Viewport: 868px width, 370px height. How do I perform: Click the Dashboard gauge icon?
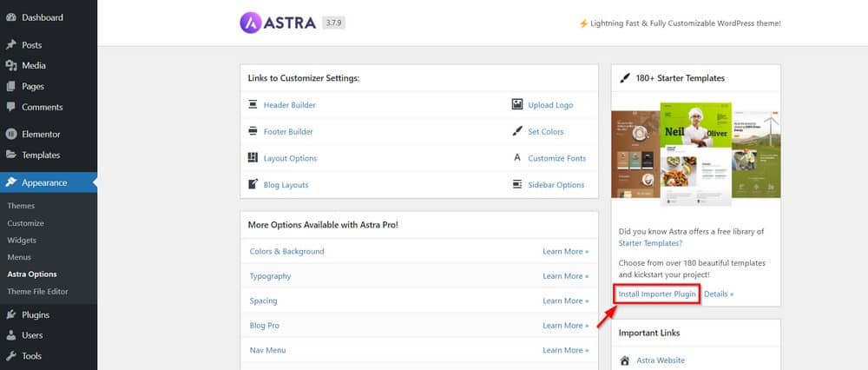10,17
